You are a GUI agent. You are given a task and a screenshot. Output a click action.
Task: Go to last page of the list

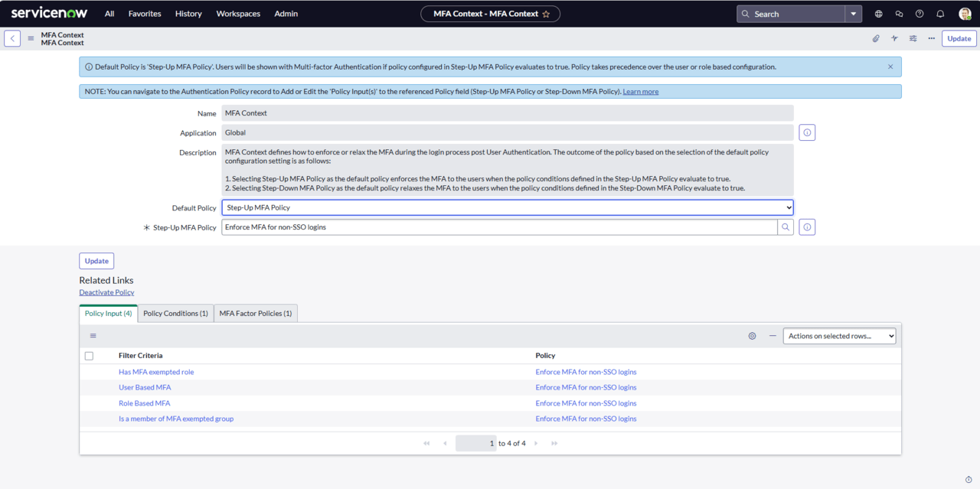(554, 443)
